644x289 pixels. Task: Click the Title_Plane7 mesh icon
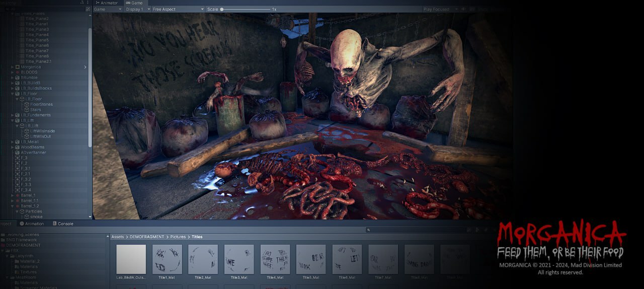point(22,51)
